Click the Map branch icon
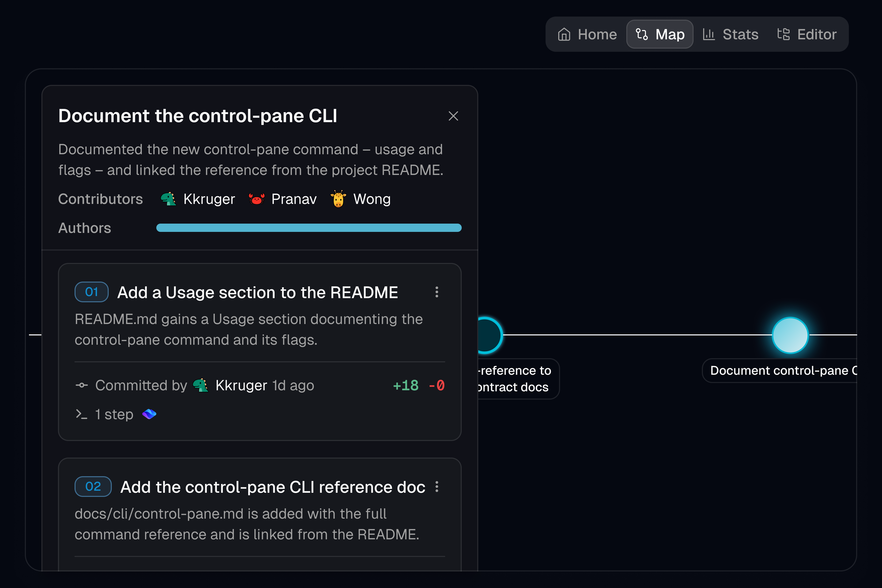 point(642,34)
